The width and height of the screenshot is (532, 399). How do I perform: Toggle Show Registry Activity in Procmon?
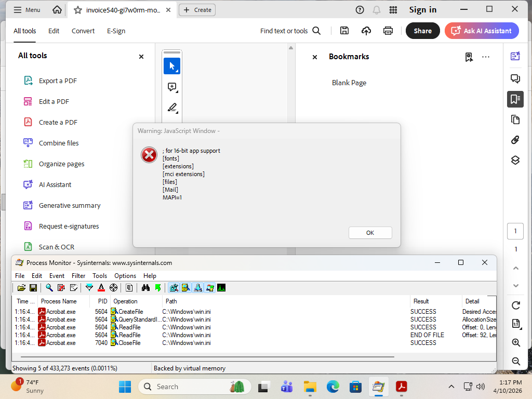(x=174, y=288)
